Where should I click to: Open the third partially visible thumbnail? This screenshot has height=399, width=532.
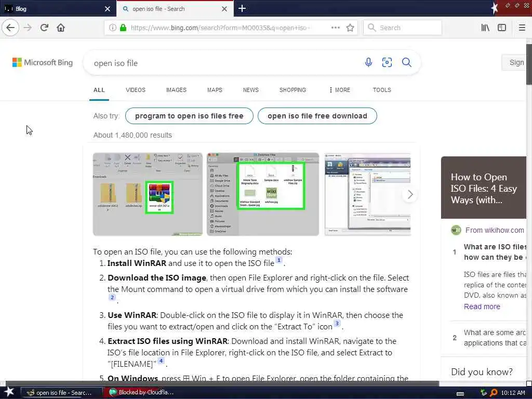367,194
